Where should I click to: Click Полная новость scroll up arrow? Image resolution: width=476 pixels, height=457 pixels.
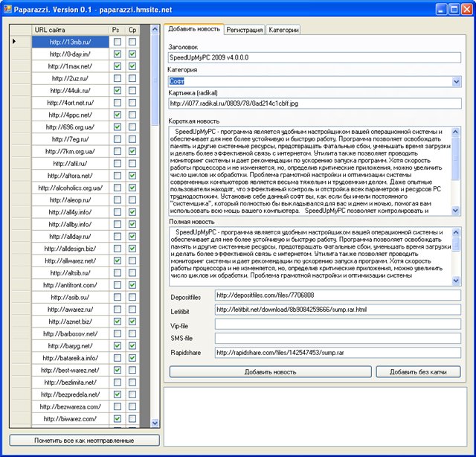coord(456,233)
